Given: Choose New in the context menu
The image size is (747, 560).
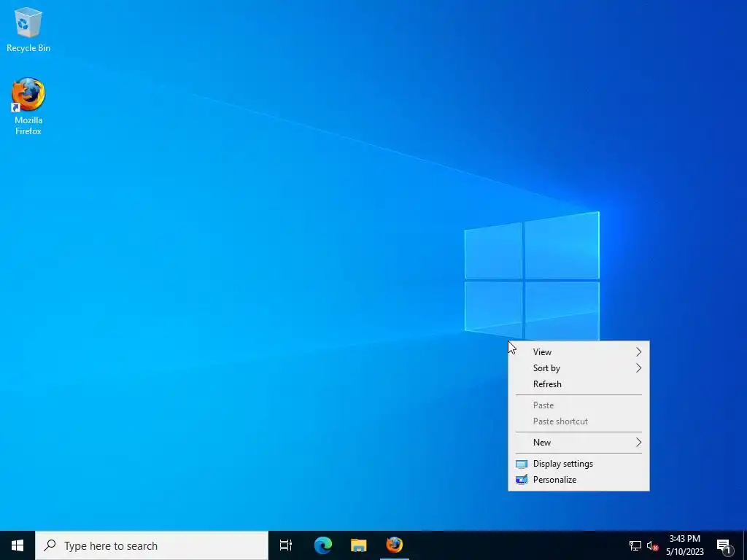Looking at the screenshot, I should [x=578, y=443].
